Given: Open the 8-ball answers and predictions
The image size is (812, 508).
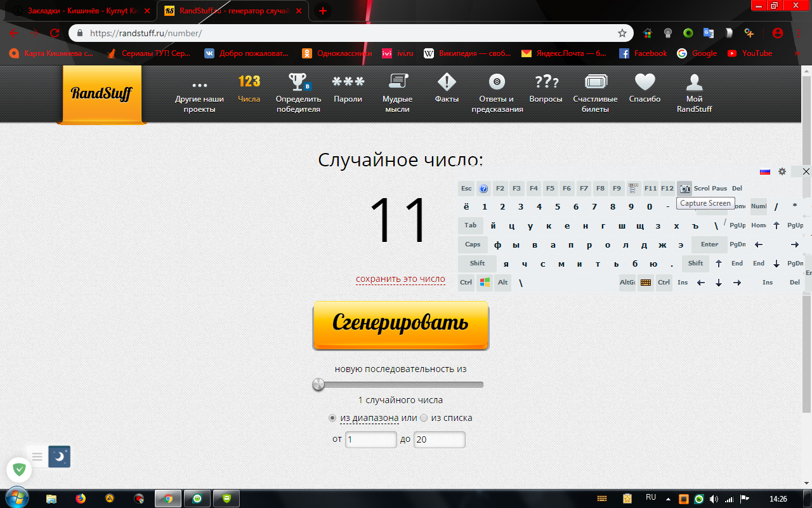Looking at the screenshot, I should (497, 93).
